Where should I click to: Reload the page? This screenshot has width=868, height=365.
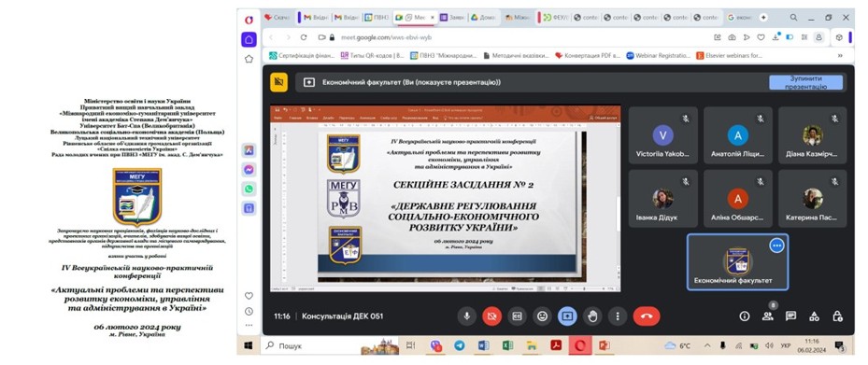coord(304,37)
